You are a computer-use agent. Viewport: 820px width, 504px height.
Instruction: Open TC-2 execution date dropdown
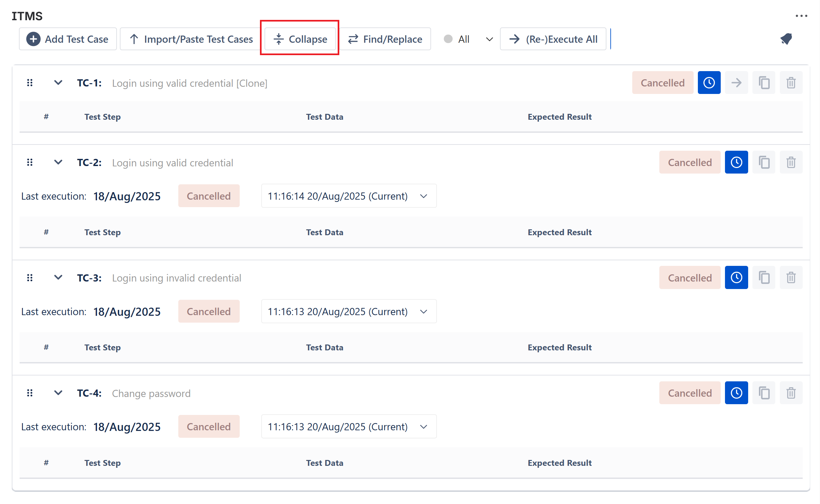349,196
